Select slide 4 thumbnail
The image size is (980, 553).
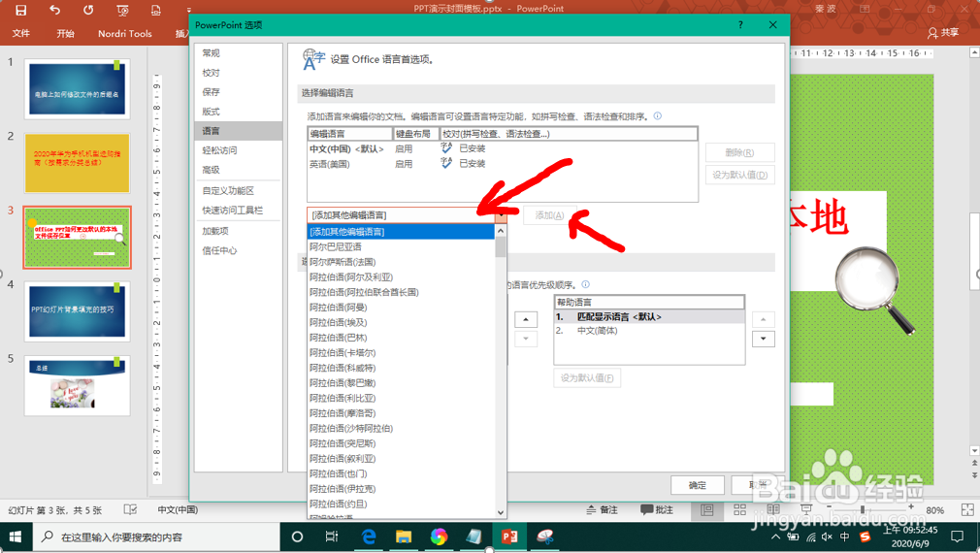[x=77, y=311]
